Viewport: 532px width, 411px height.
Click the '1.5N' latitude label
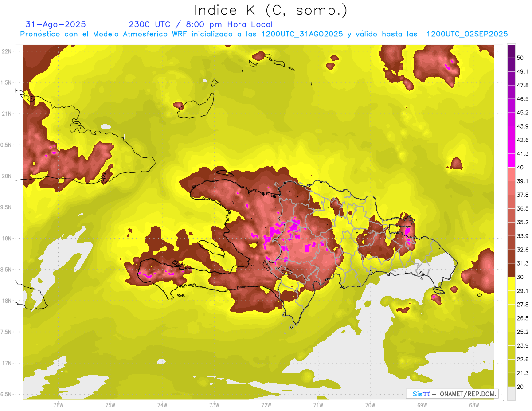[x=7, y=82]
